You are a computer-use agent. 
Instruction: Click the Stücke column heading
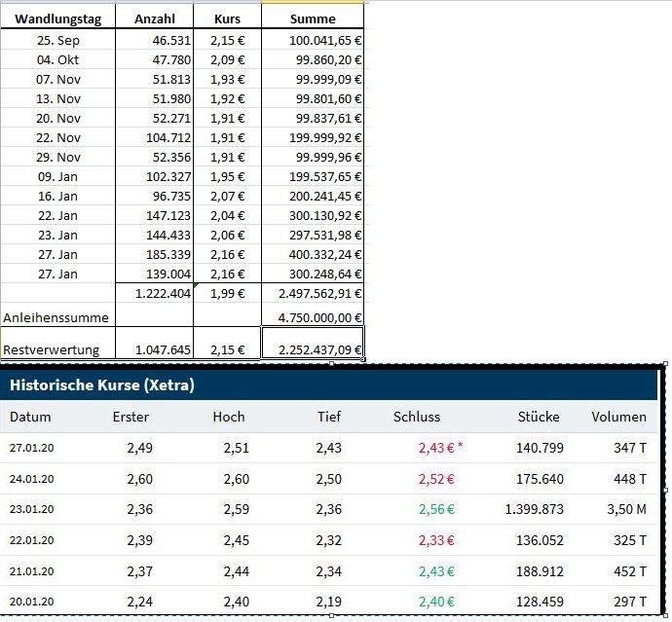pyautogui.click(x=539, y=417)
